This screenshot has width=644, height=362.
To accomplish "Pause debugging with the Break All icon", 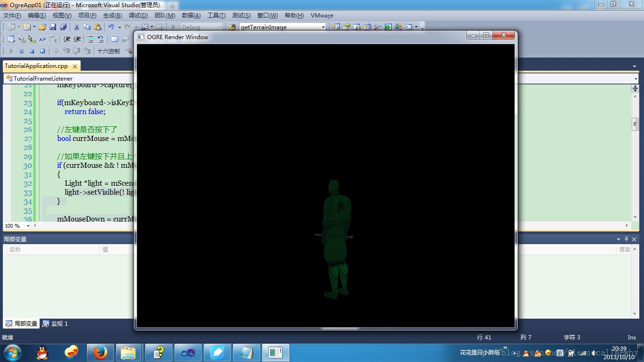I will coord(21,51).
